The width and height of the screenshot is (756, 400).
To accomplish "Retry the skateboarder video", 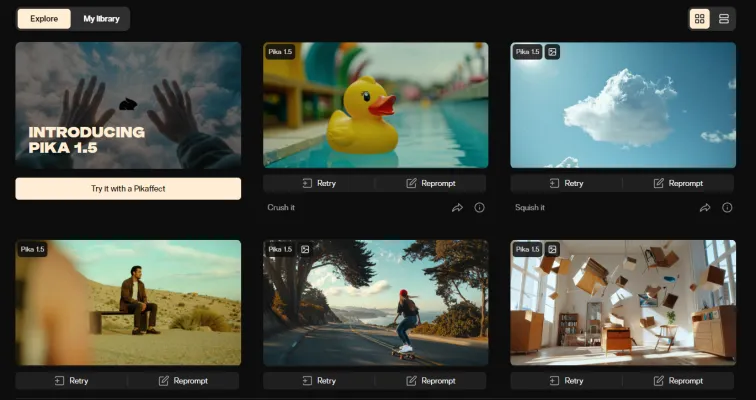I will tap(319, 381).
